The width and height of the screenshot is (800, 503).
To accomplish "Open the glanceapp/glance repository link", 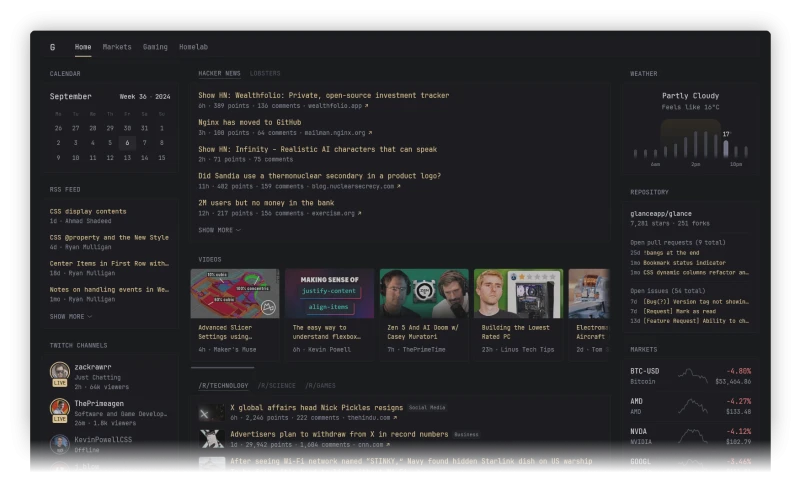I will pos(659,213).
